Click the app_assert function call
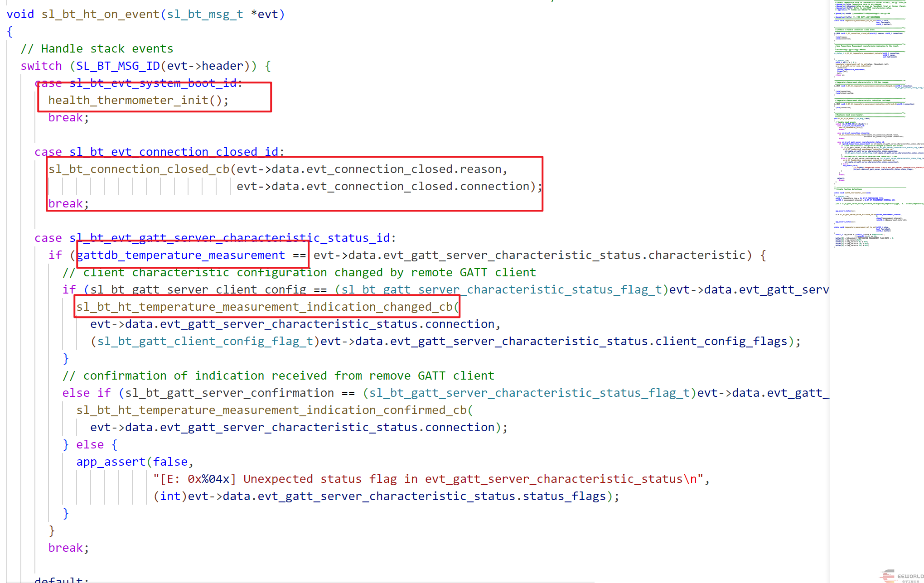 (x=111, y=462)
